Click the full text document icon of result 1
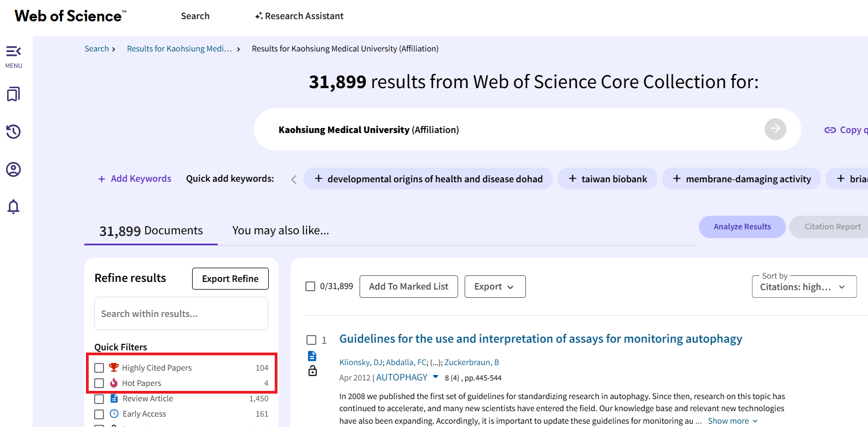 click(312, 356)
